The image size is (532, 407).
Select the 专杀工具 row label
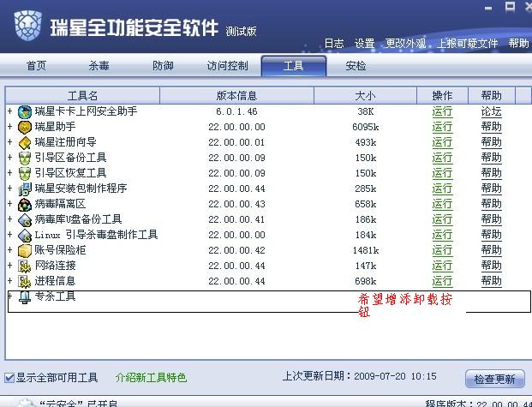[x=55, y=296]
